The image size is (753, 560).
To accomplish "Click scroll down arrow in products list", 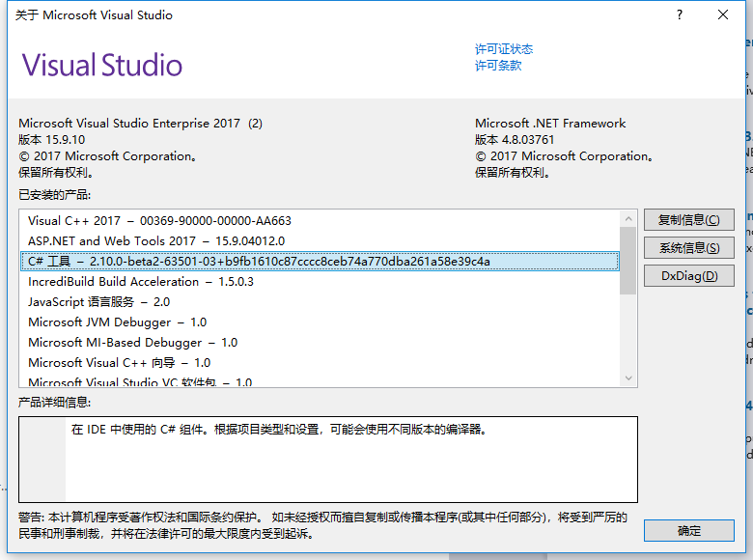I will tap(628, 378).
